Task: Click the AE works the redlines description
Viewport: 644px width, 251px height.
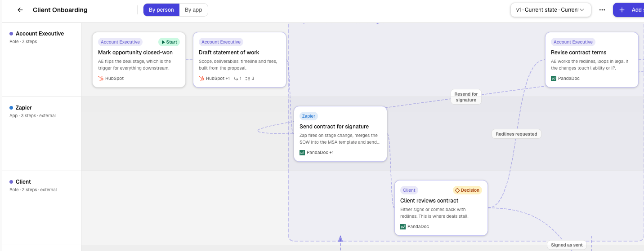Action: pyautogui.click(x=590, y=65)
